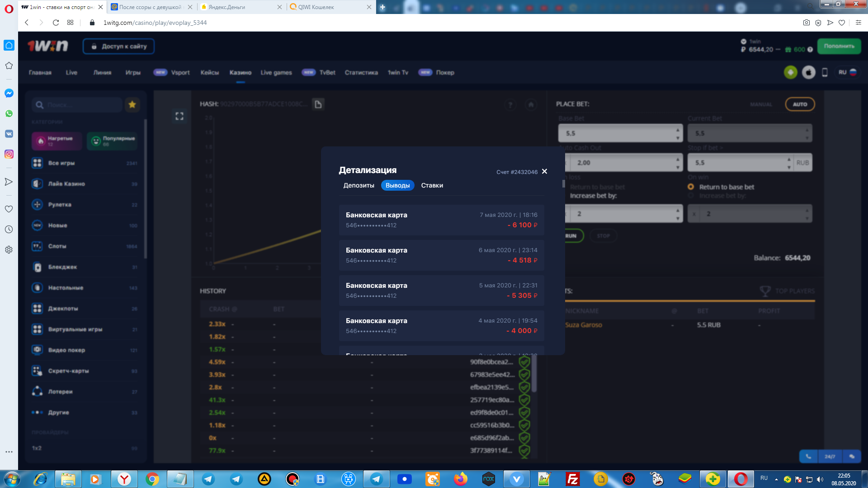Open Opera sidebar bookmarks star
Image resolution: width=868 pixels, height=488 pixels.
pyautogui.click(x=9, y=66)
